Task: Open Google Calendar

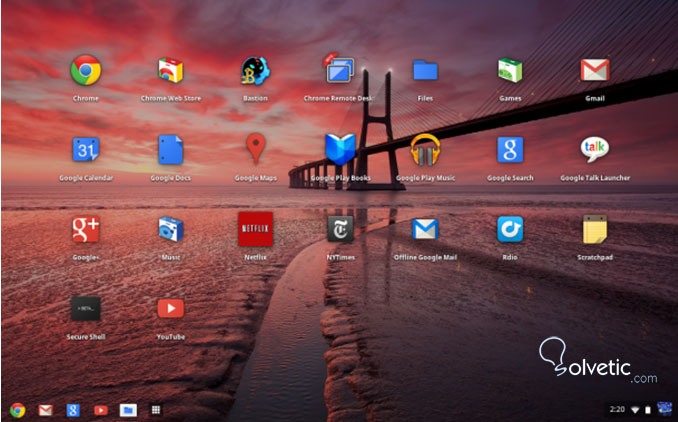Action: point(86,150)
